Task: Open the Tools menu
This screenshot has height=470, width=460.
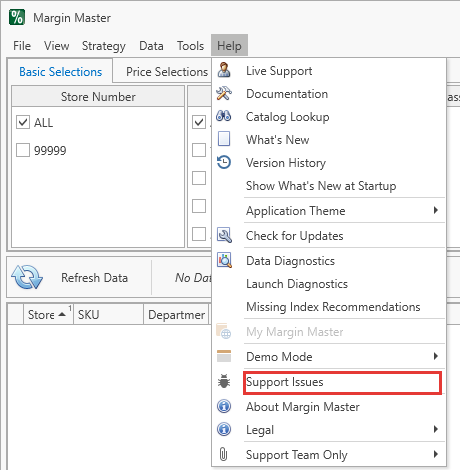Action: [190, 46]
